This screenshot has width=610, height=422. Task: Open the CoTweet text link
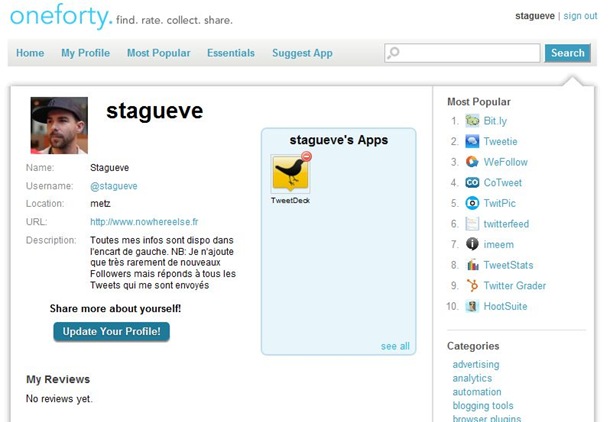[503, 182]
